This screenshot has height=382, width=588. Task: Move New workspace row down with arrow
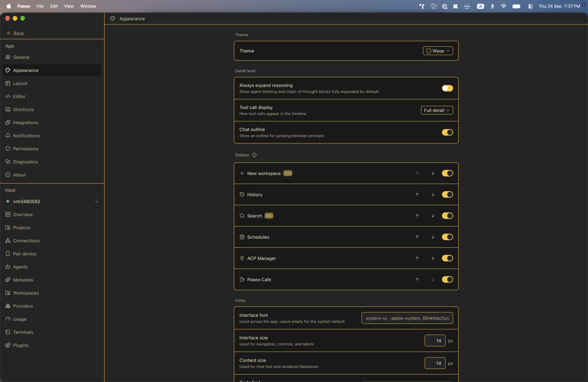433,173
